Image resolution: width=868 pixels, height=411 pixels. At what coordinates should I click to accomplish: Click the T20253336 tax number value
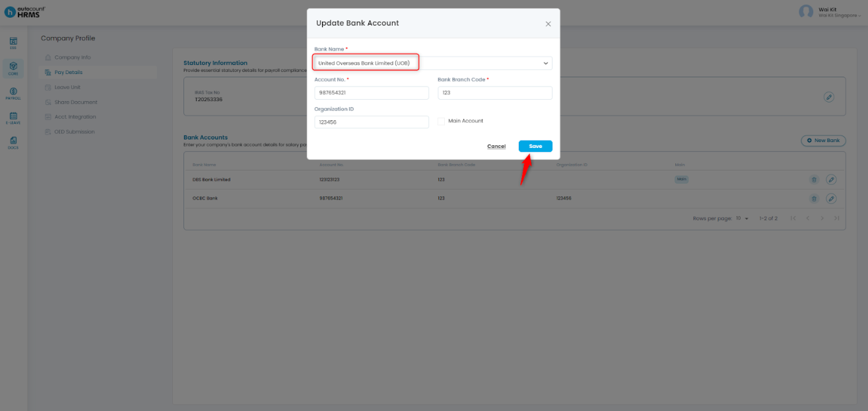209,99
